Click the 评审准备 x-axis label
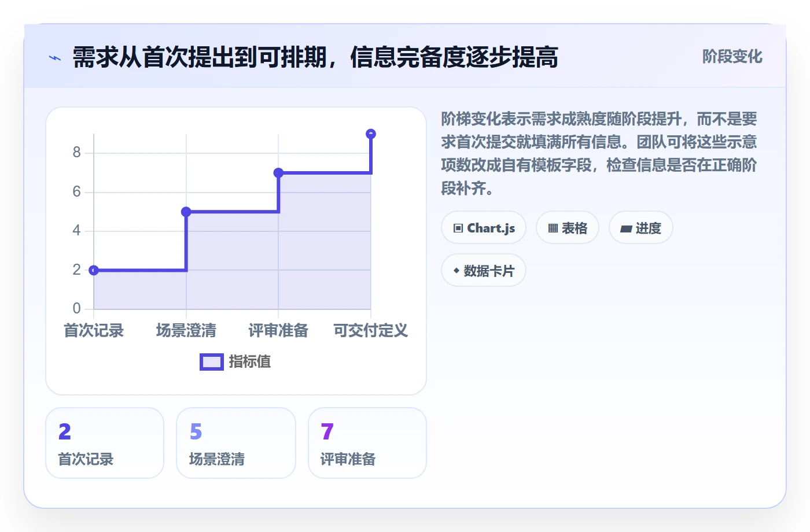The image size is (810, 532). click(x=278, y=331)
